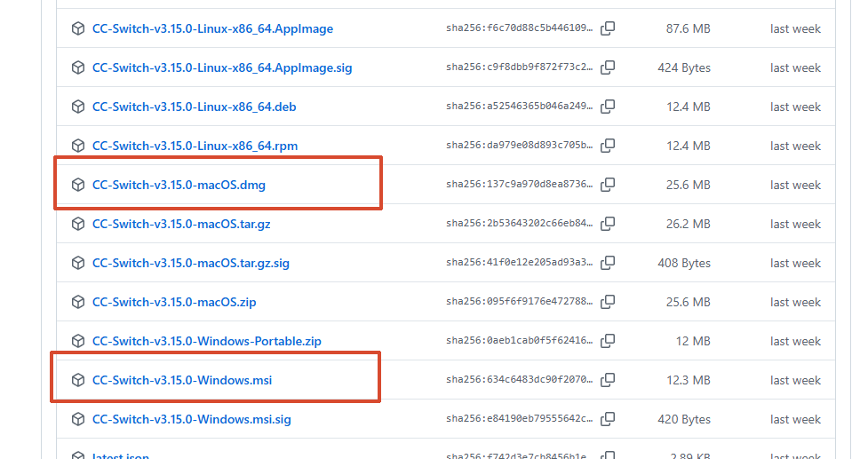Click hash text sha256:2b53643202c66eb84

pyautogui.click(x=519, y=224)
